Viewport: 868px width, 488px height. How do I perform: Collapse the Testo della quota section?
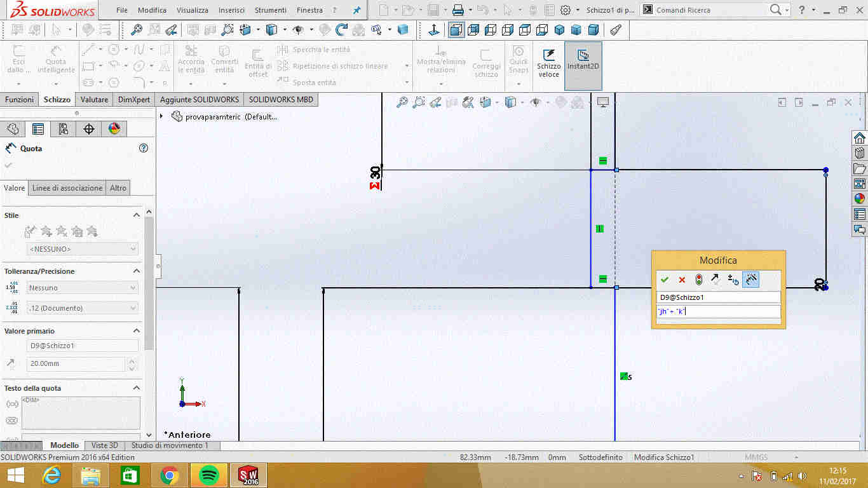(x=136, y=388)
